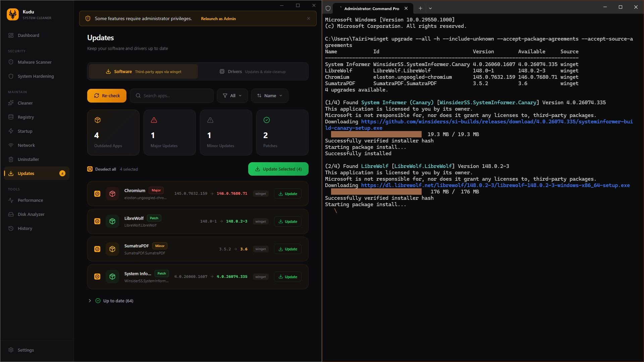Image resolution: width=644 pixels, height=362 pixels.
Task: Maximize the Kudu window
Action: (298, 5)
